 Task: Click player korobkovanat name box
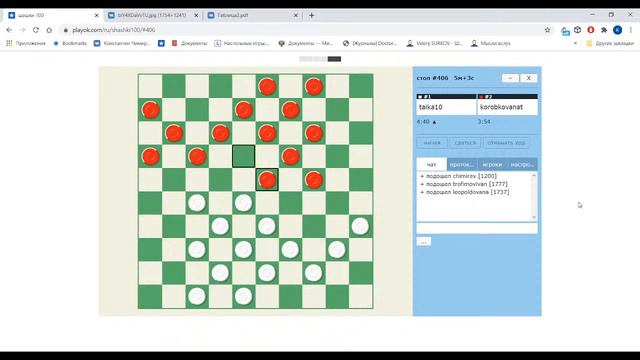507,107
